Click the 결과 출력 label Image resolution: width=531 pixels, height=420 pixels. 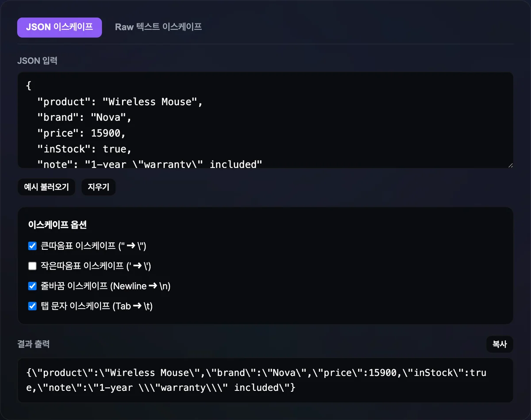(x=34, y=344)
